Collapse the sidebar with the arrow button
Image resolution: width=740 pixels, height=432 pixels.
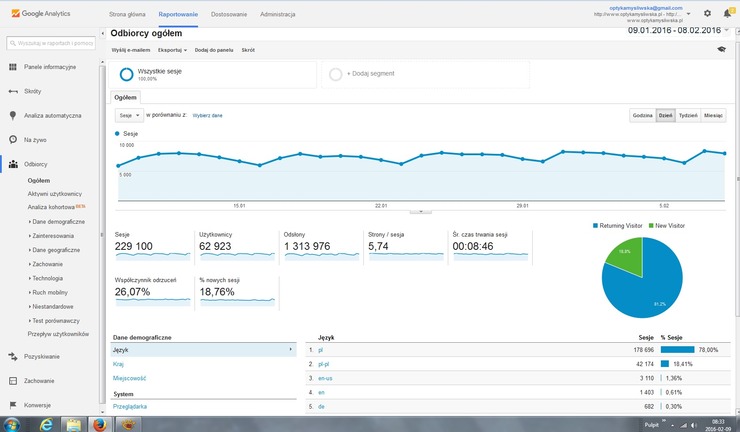[103, 33]
